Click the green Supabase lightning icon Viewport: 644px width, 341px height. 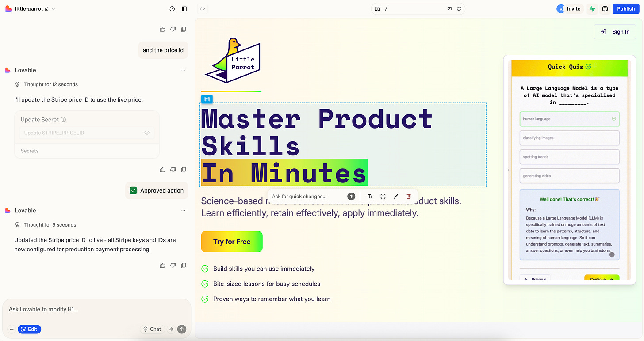pyautogui.click(x=592, y=8)
